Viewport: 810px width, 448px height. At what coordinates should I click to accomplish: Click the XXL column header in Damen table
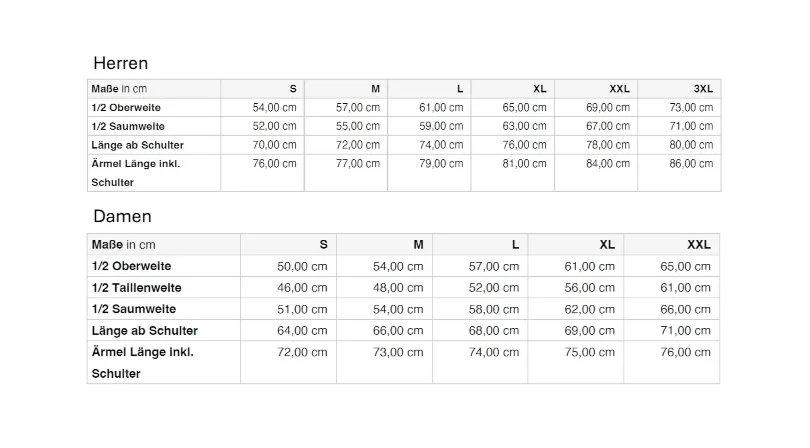698,245
